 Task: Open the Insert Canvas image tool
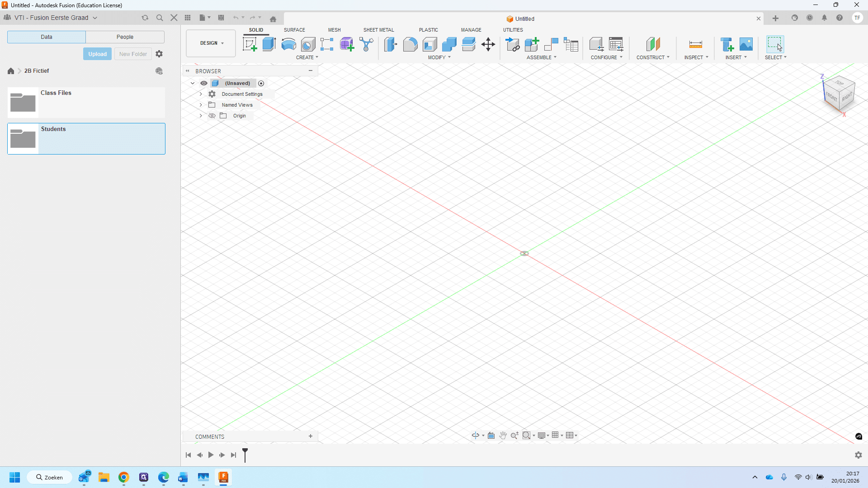click(x=746, y=44)
